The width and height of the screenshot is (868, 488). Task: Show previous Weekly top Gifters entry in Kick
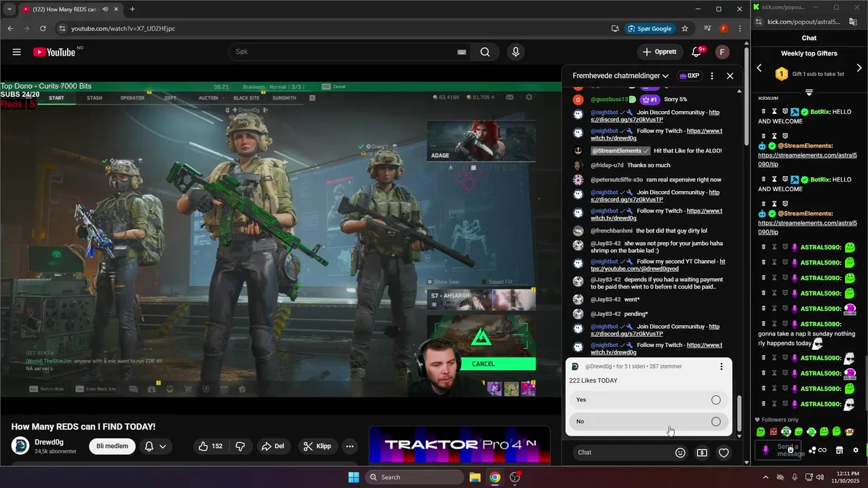click(759, 68)
